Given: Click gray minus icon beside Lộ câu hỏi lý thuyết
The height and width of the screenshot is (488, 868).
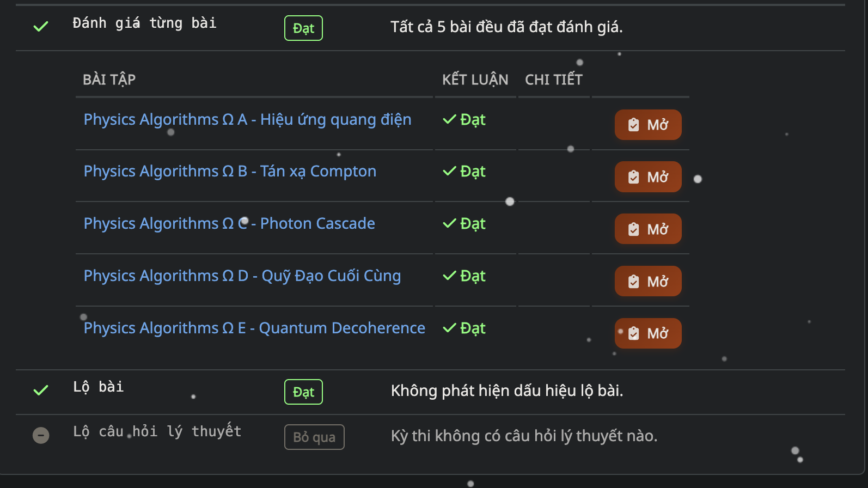Looking at the screenshot, I should pos(41,435).
